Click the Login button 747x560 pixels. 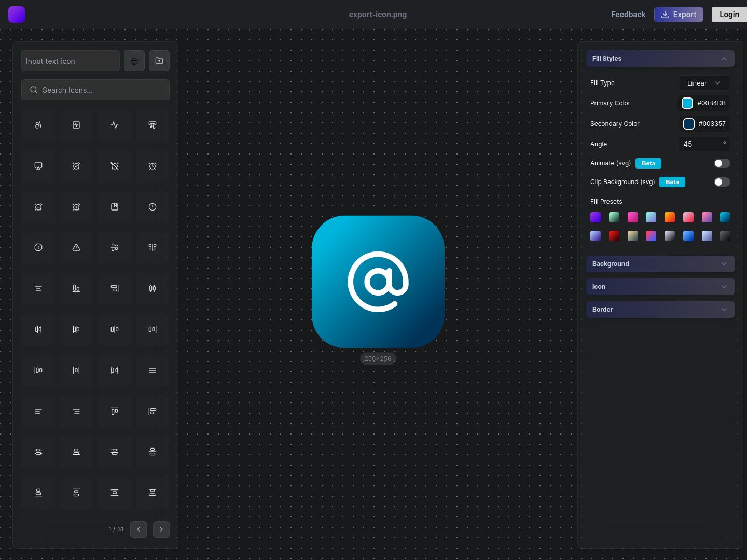pos(729,15)
